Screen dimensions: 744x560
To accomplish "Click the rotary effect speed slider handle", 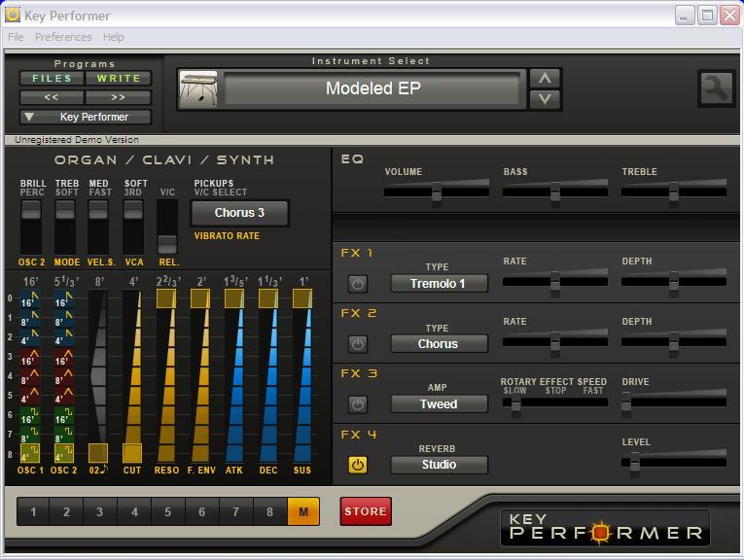I will pos(515,404).
